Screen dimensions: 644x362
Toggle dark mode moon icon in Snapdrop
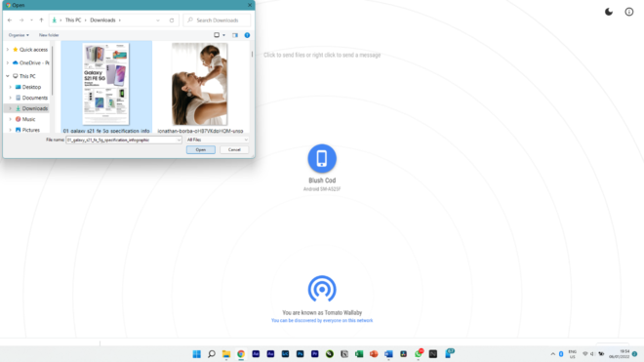[x=609, y=12]
